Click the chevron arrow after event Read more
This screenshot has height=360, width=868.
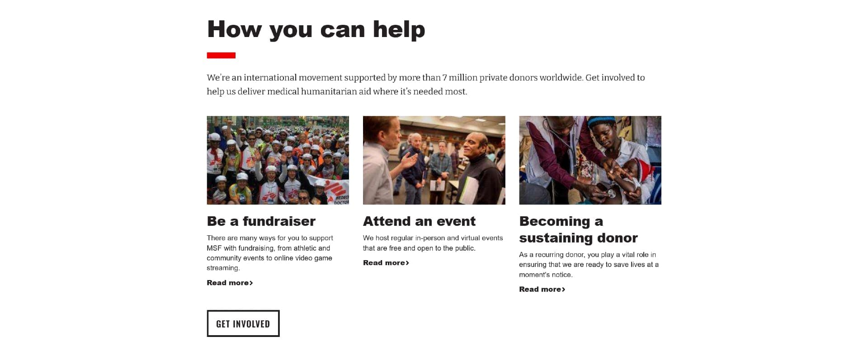pyautogui.click(x=407, y=263)
